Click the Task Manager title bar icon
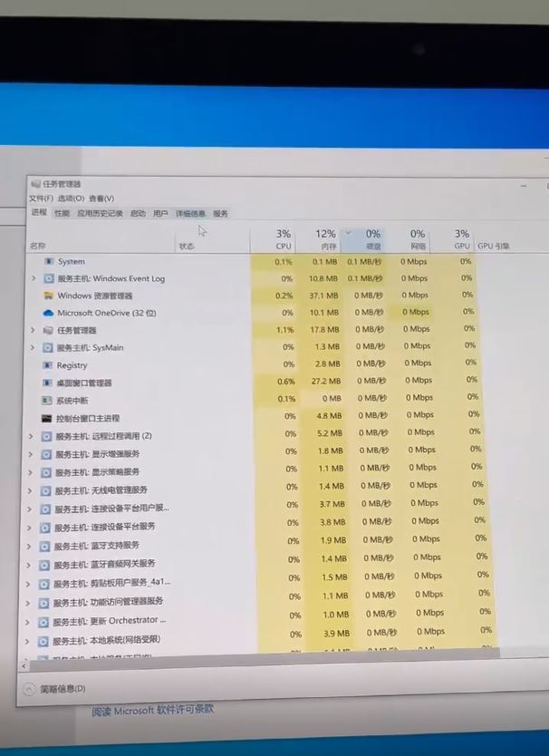549x756 pixels. click(35, 184)
